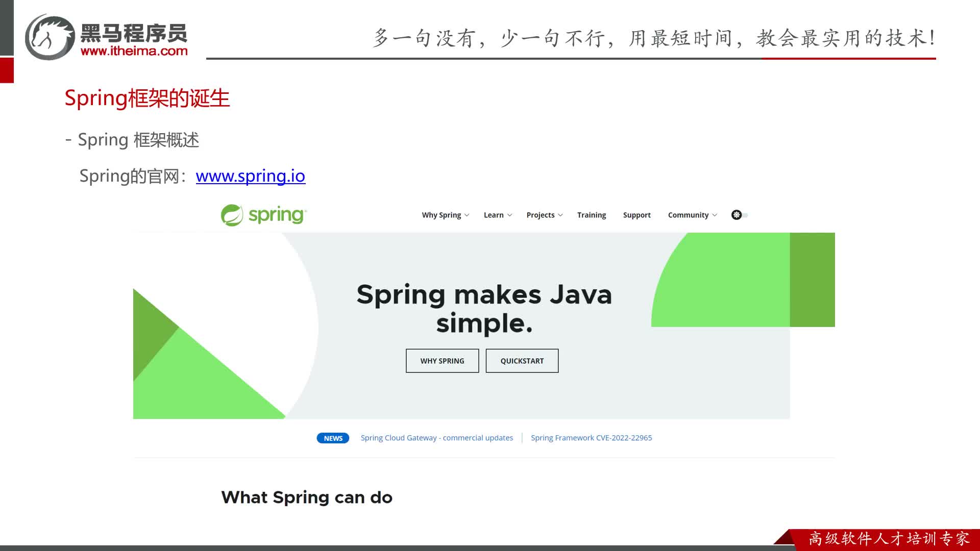Image resolution: width=980 pixels, height=551 pixels.
Task: Open the www.spring.io hyperlink
Action: [251, 176]
